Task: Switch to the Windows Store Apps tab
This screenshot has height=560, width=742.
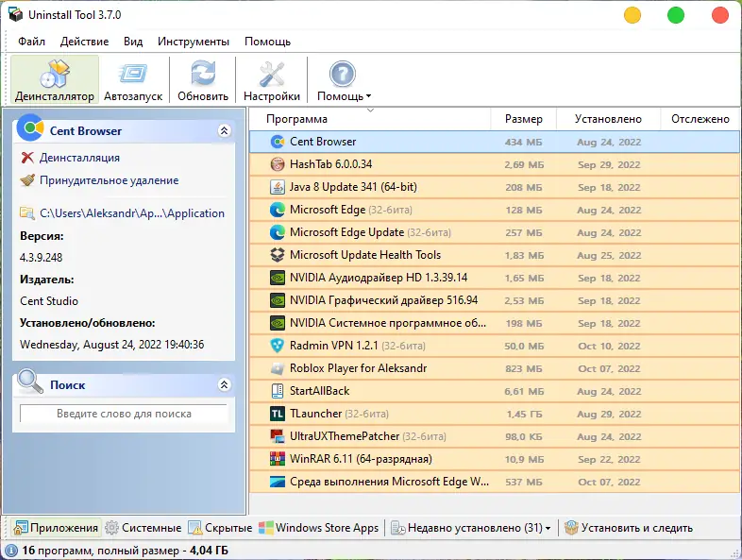Action: click(319, 527)
